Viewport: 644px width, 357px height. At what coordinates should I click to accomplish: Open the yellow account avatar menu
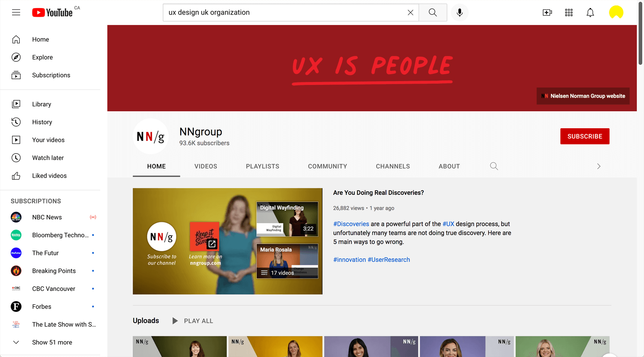616,12
